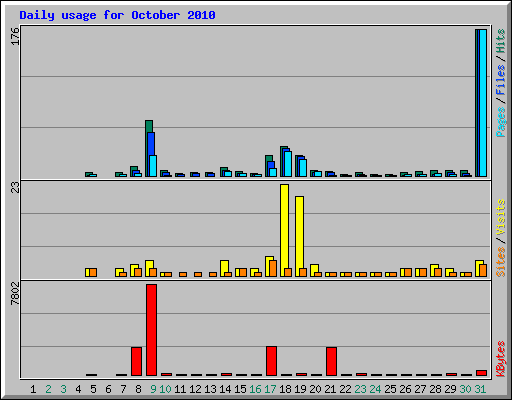Image resolution: width=512 pixels, height=400 pixels.
Task: Click day 29 on the x-axis
Action: (450, 389)
